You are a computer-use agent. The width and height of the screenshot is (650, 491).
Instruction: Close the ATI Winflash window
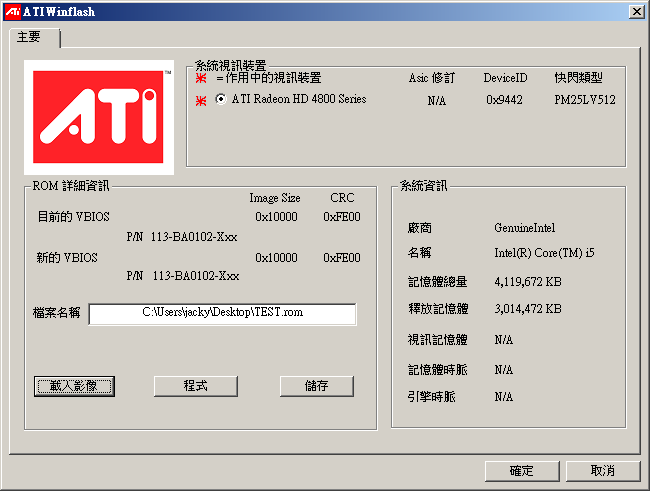coord(636,12)
